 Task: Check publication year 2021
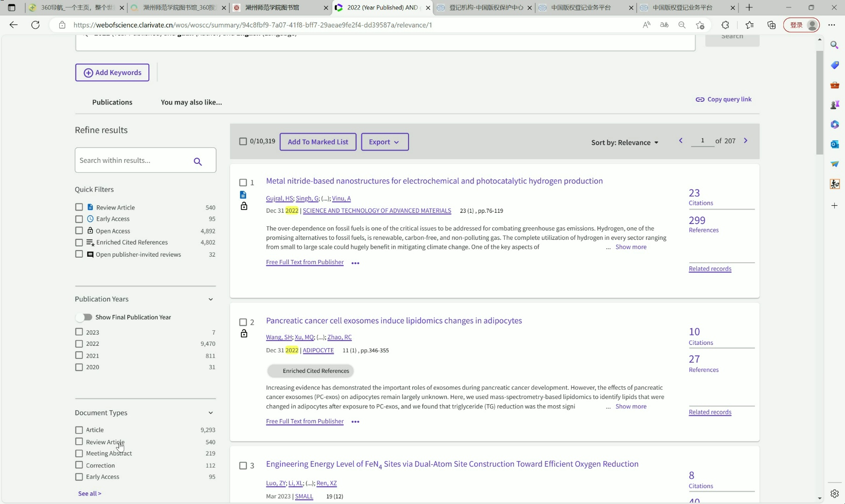point(79,355)
